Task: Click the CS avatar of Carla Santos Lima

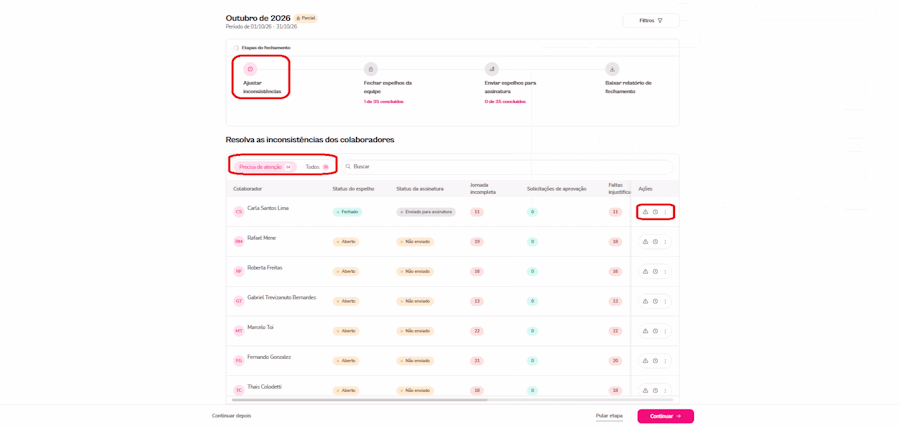Action: (239, 212)
